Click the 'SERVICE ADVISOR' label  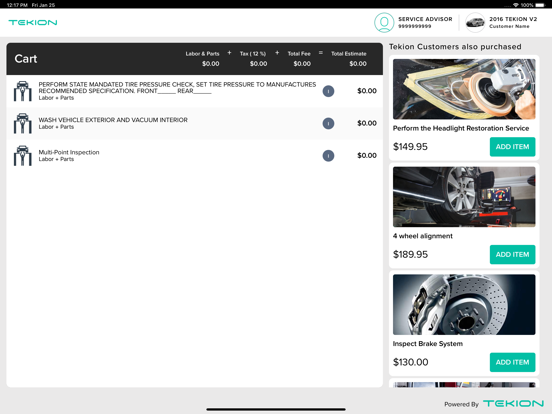(x=425, y=19)
